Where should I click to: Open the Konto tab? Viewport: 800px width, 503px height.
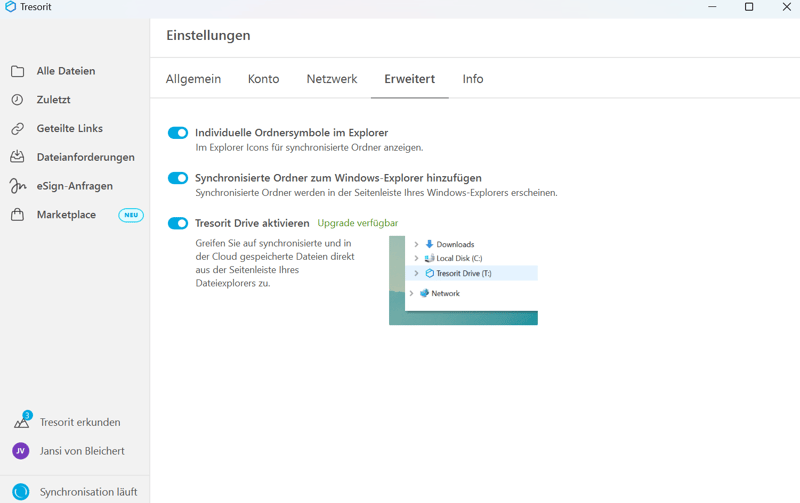[263, 79]
